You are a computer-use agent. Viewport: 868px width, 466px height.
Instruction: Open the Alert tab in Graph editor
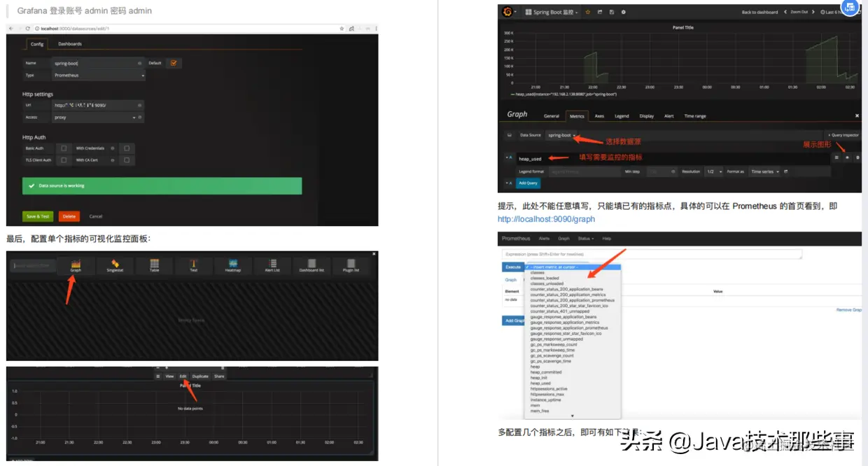point(668,116)
